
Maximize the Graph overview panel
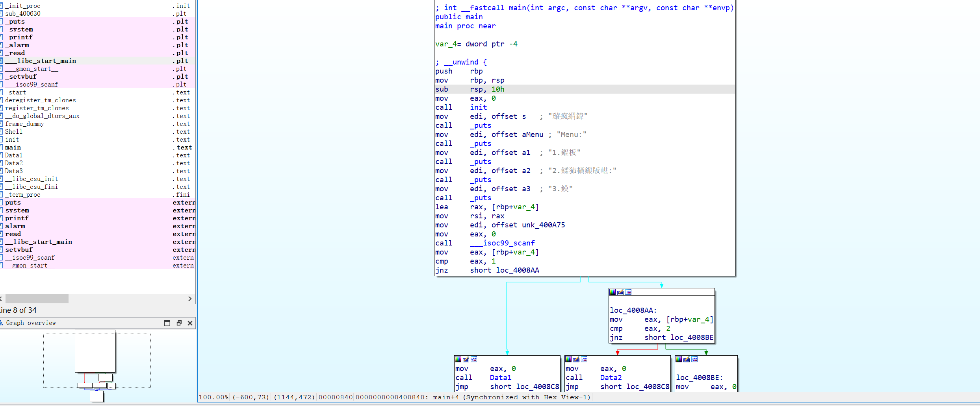(167, 323)
